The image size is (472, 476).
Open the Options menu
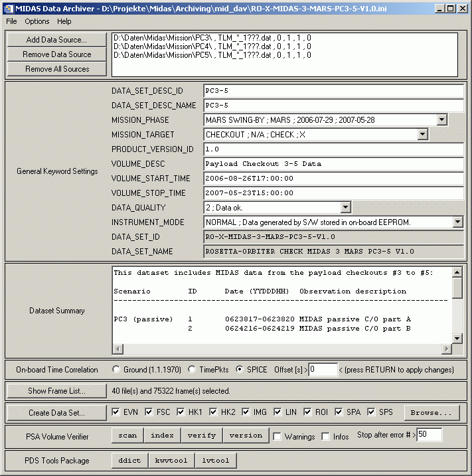[37, 21]
